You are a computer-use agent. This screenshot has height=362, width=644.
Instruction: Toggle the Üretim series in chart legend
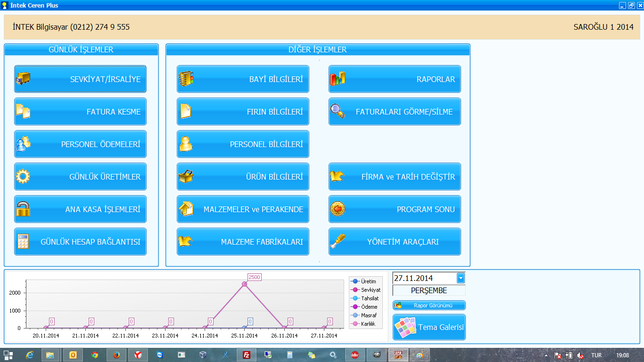(x=368, y=281)
